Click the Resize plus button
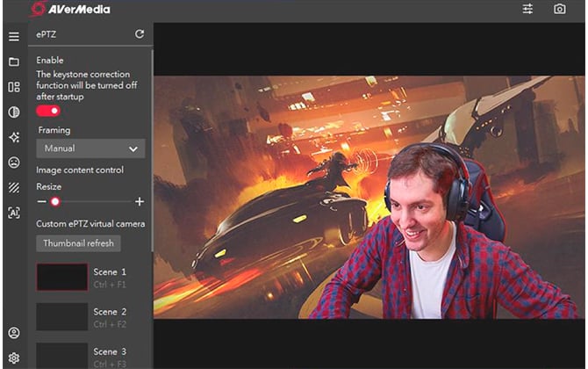This screenshot has width=588, height=369. click(140, 201)
